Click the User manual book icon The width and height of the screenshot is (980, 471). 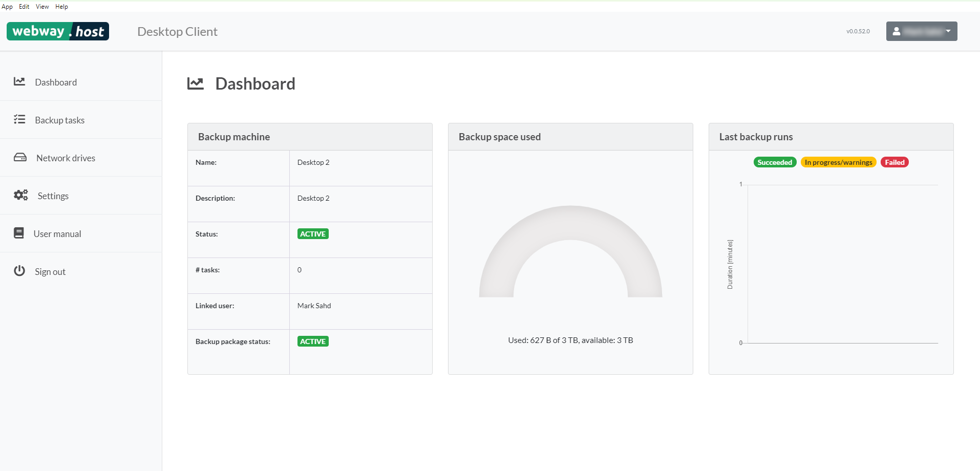tap(19, 233)
